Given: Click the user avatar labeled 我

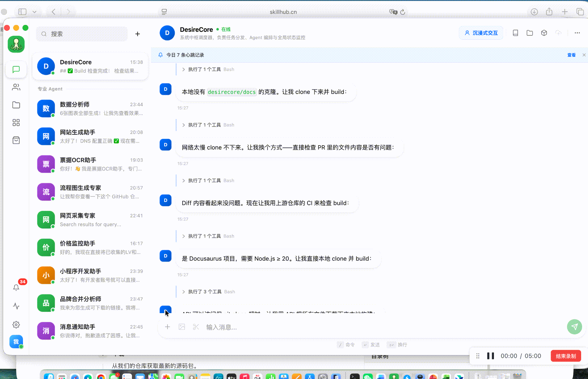Looking at the screenshot, I should 16,342.
